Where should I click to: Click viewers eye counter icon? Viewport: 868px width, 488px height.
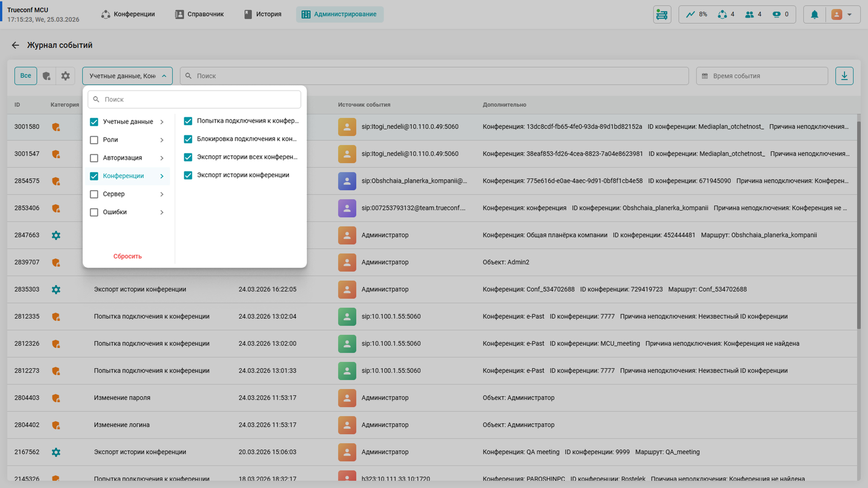[776, 14]
